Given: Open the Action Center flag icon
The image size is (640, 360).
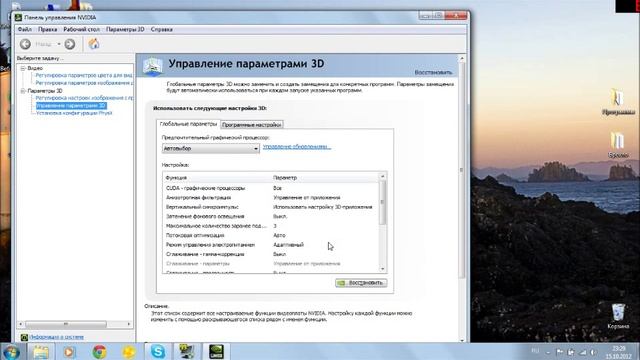Looking at the screenshot, I should pyautogui.click(x=560, y=352).
